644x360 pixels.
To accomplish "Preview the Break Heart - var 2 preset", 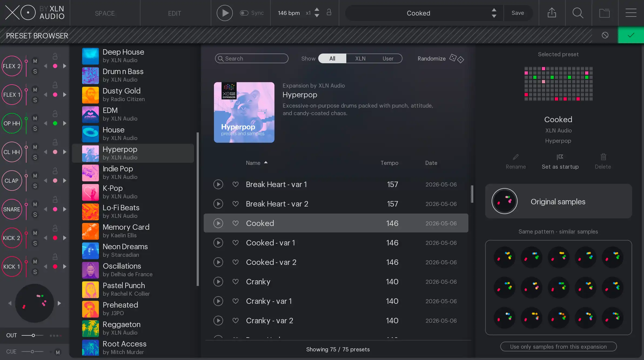I will pyautogui.click(x=218, y=204).
